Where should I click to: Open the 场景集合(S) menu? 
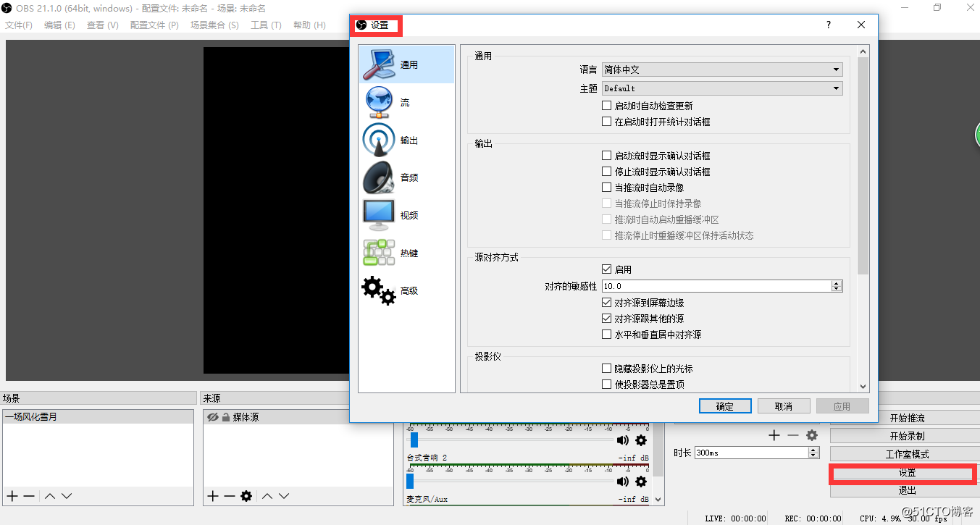(214, 25)
